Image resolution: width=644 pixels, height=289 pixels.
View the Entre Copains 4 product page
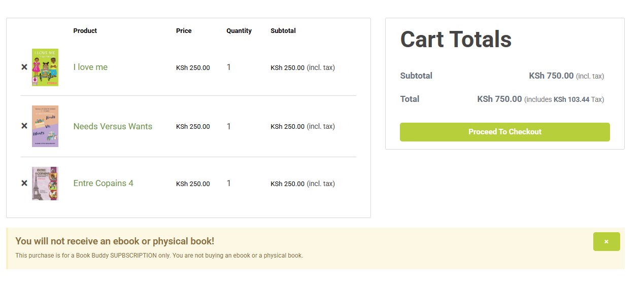[103, 183]
